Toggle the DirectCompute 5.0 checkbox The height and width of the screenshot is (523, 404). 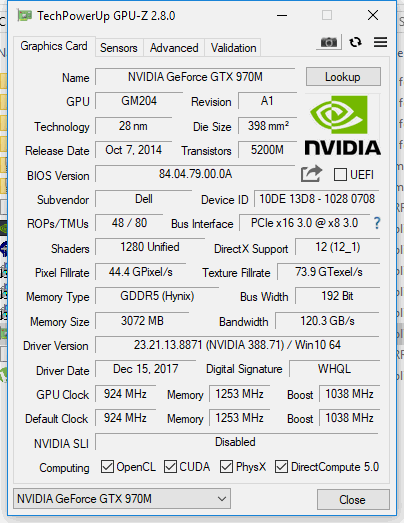[x=282, y=467]
